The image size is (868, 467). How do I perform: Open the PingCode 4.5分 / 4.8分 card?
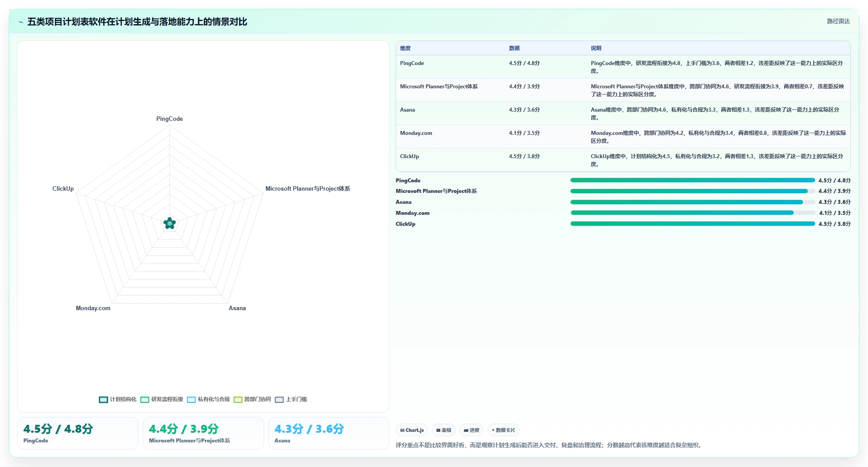click(x=78, y=433)
